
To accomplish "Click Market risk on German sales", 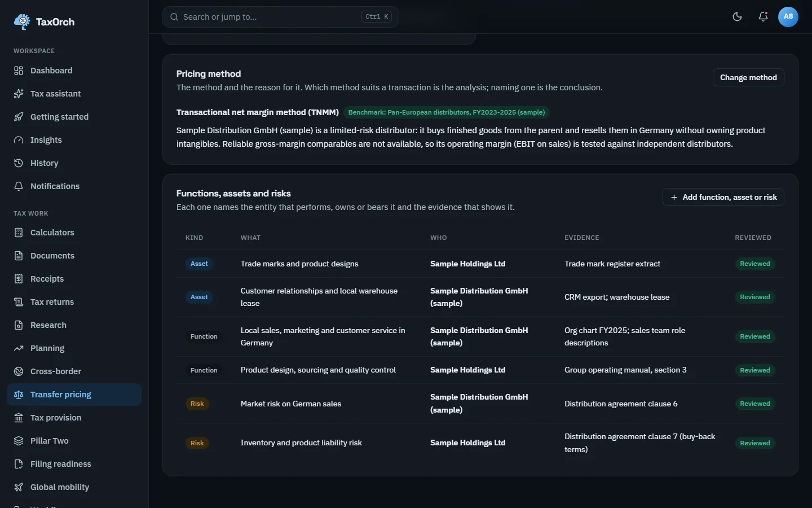I will (x=291, y=404).
